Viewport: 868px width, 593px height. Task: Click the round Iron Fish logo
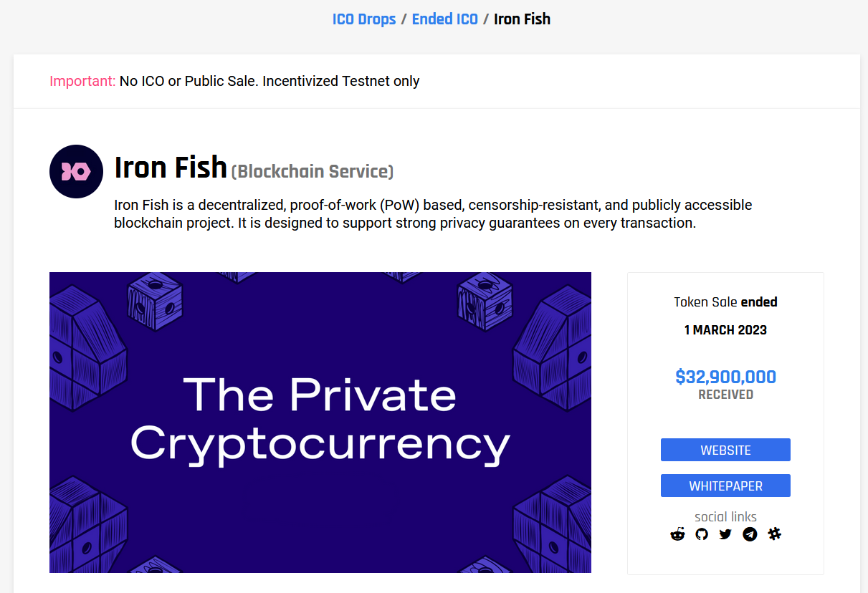point(77,171)
